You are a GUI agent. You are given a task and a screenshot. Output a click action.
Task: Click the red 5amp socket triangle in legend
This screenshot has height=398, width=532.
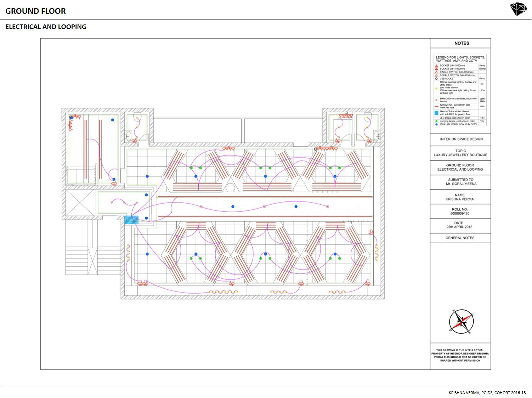(x=436, y=66)
